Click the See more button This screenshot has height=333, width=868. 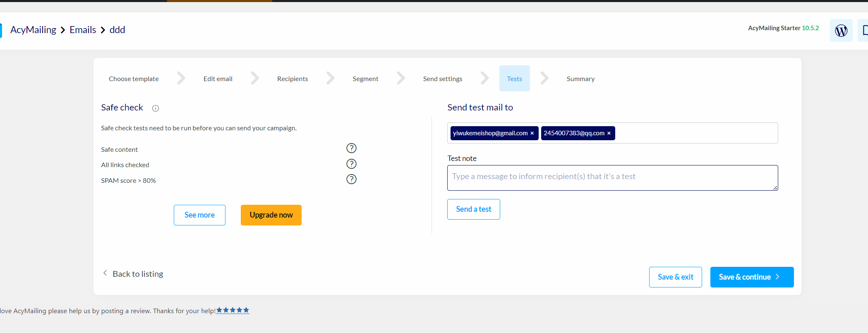[x=199, y=215]
